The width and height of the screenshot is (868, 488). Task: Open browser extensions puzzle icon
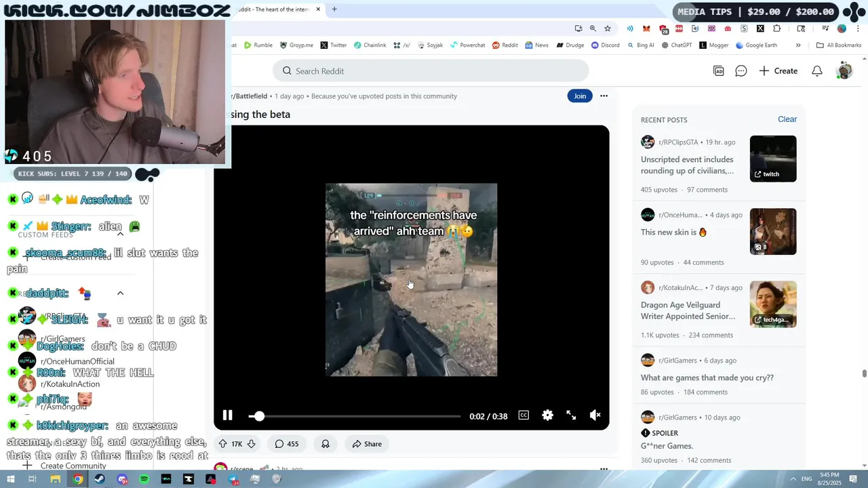[777, 28]
